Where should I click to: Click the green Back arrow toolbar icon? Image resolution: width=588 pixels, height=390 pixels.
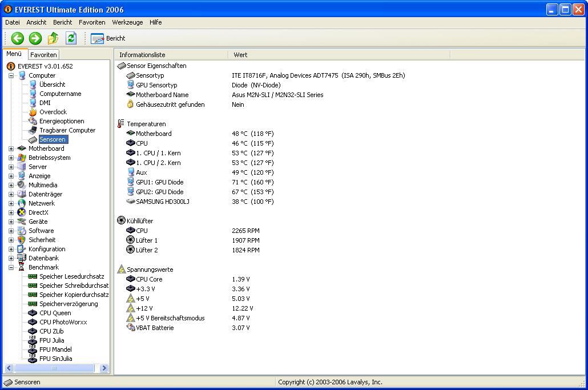[17, 38]
